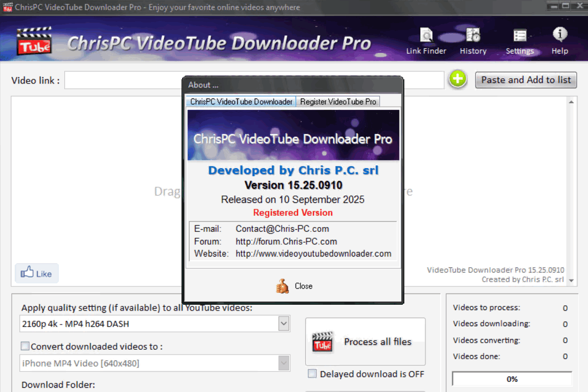Click the list scrollbar up arrow

(x=571, y=102)
